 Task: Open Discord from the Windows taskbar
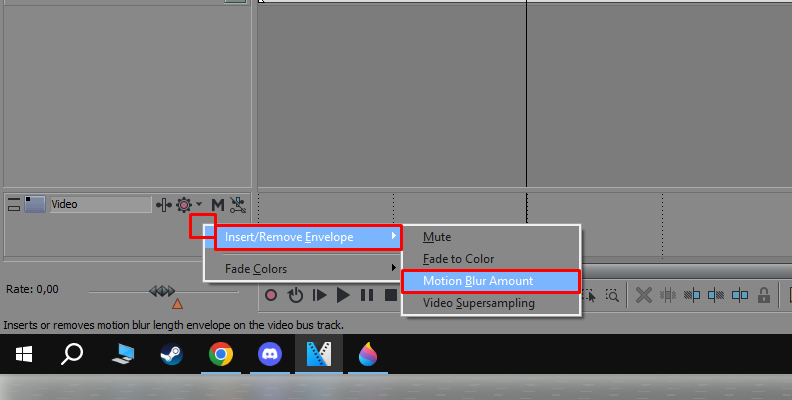[x=270, y=355]
